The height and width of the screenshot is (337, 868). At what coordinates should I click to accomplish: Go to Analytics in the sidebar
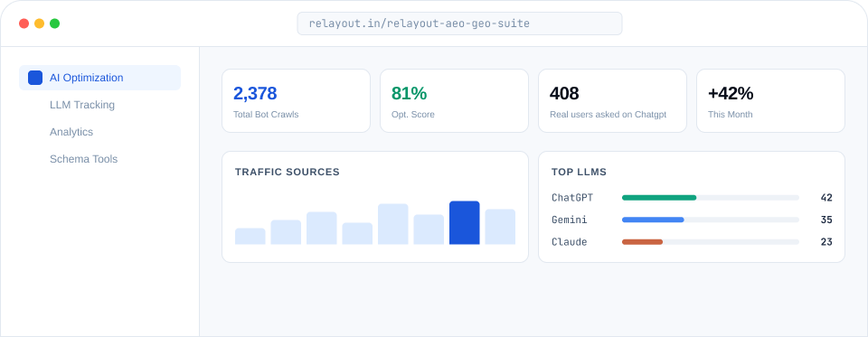click(x=71, y=132)
